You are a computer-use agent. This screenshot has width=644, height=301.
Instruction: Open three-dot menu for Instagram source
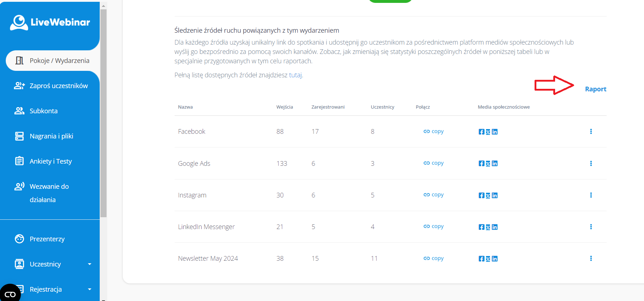click(x=591, y=195)
